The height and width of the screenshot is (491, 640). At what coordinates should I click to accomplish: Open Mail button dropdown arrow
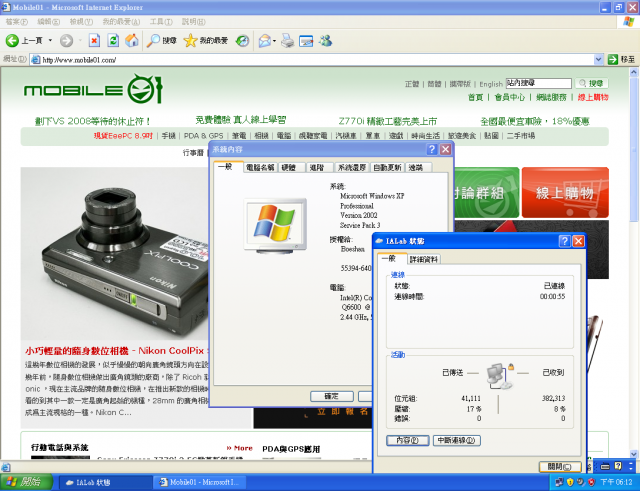click(274, 41)
